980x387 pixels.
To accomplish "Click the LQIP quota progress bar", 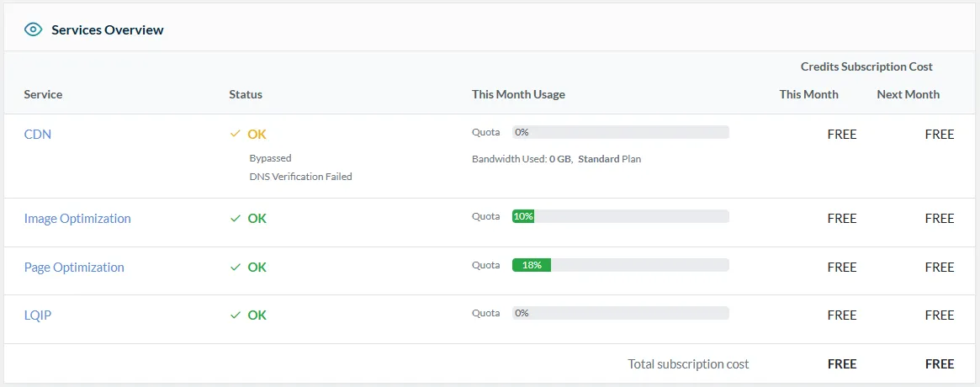I will 620,313.
